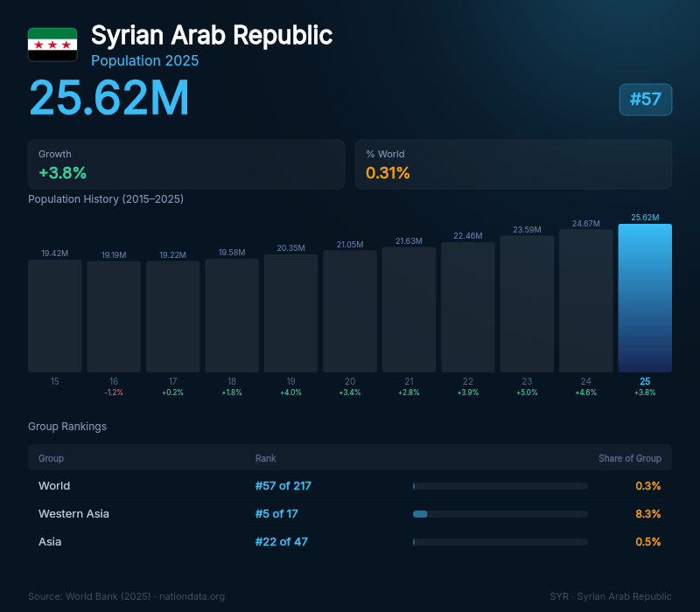Viewport: 700px width, 612px height.
Task: Select the % World 0.31% card
Action: (x=514, y=164)
